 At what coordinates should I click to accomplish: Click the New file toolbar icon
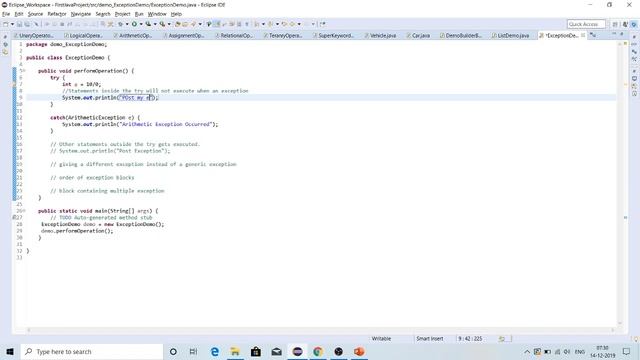(5, 24)
